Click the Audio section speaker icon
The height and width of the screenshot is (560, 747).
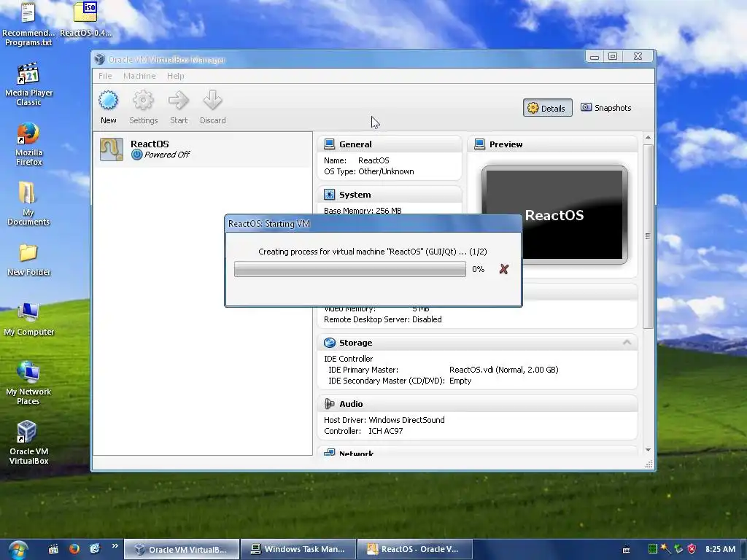(x=329, y=404)
